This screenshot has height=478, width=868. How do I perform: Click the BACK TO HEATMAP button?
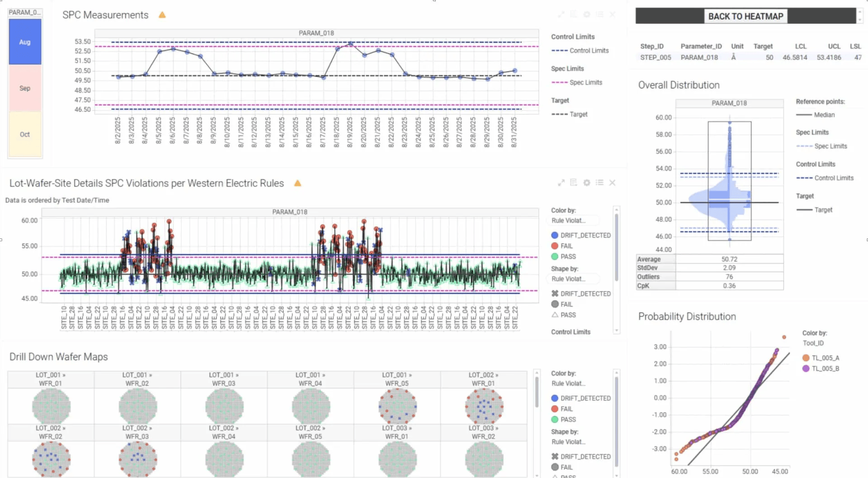(x=745, y=16)
